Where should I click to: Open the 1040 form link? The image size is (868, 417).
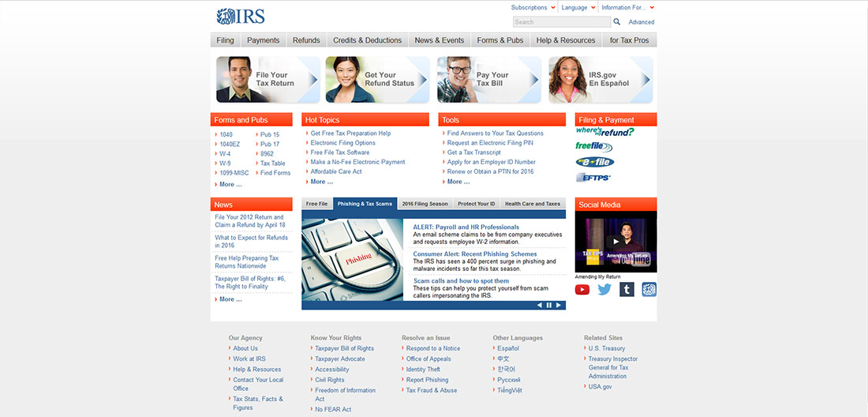226,134
